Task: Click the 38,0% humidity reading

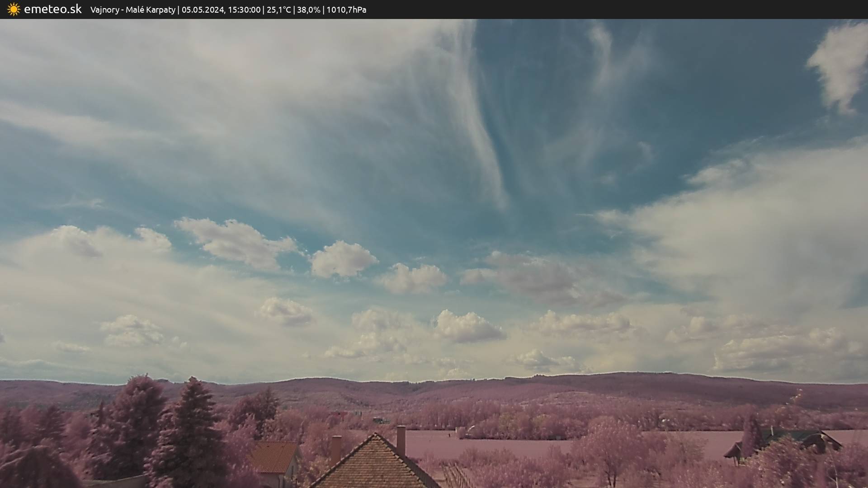Action: coord(308,9)
